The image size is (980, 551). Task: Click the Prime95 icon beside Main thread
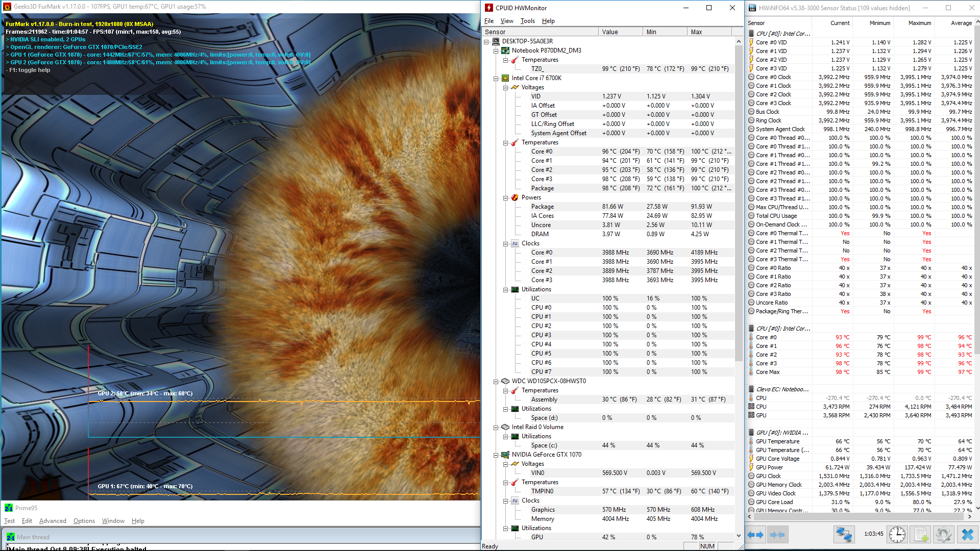(10, 537)
